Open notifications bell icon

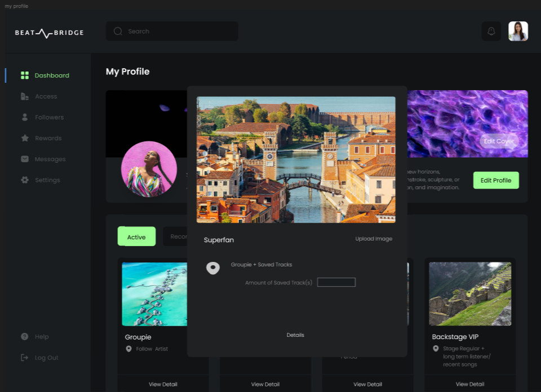(491, 32)
